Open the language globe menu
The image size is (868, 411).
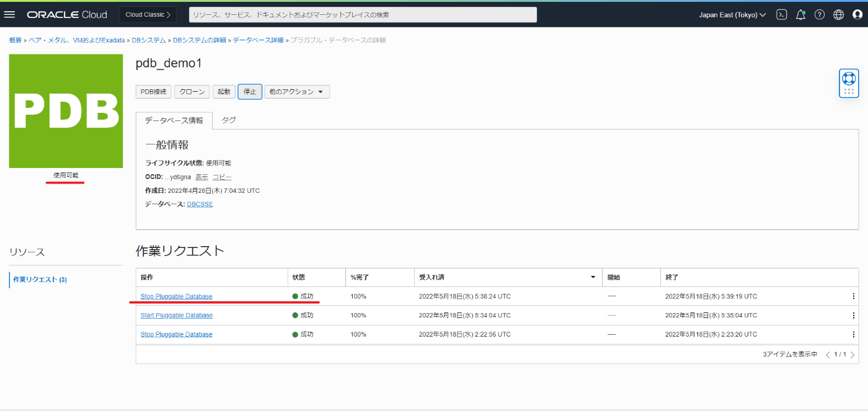click(838, 14)
